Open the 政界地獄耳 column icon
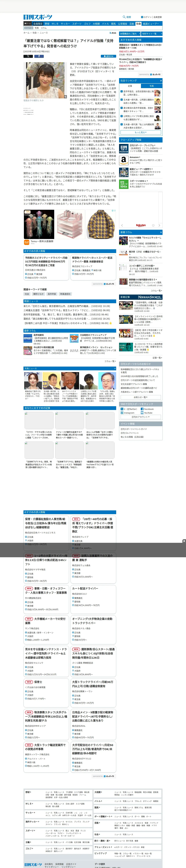 pos(28,338)
